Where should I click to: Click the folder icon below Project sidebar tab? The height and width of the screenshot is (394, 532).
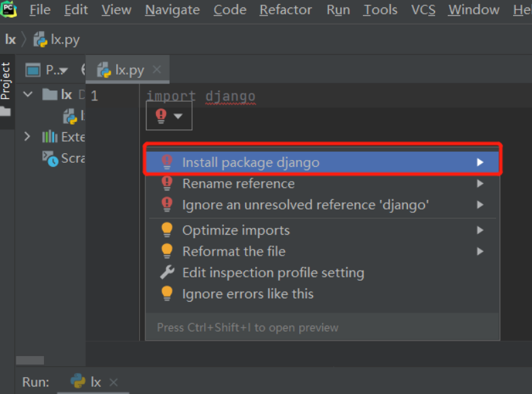coord(5,111)
